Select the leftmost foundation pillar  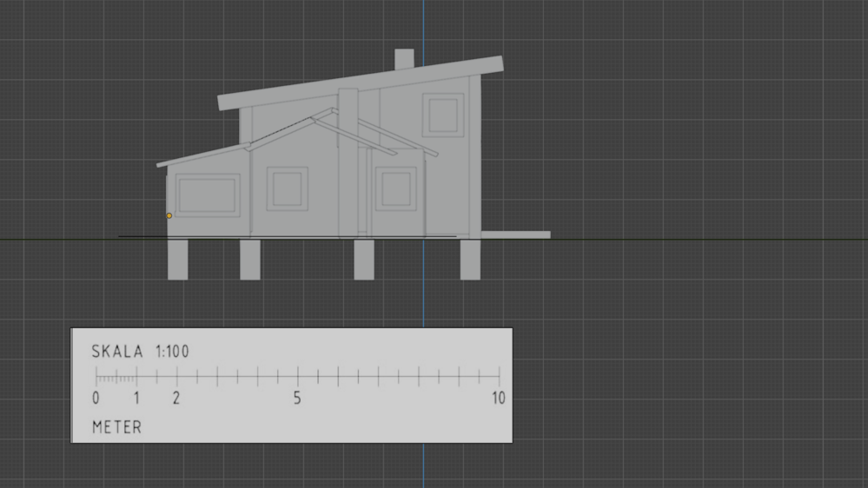(177, 260)
